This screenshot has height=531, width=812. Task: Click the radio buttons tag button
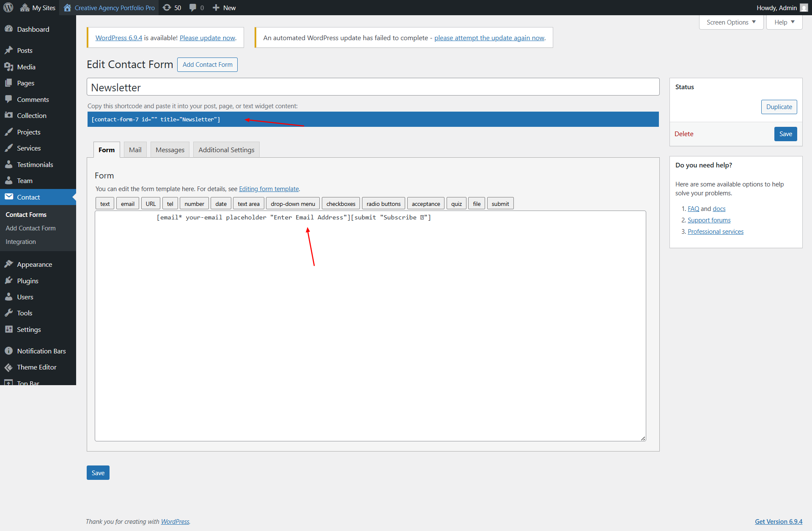384,204
